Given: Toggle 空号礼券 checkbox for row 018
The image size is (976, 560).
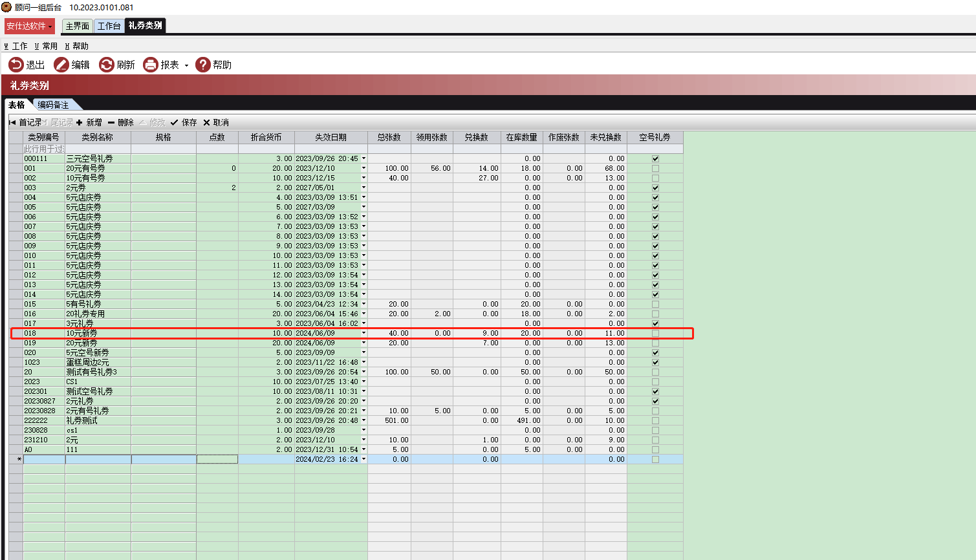Looking at the screenshot, I should coord(655,333).
